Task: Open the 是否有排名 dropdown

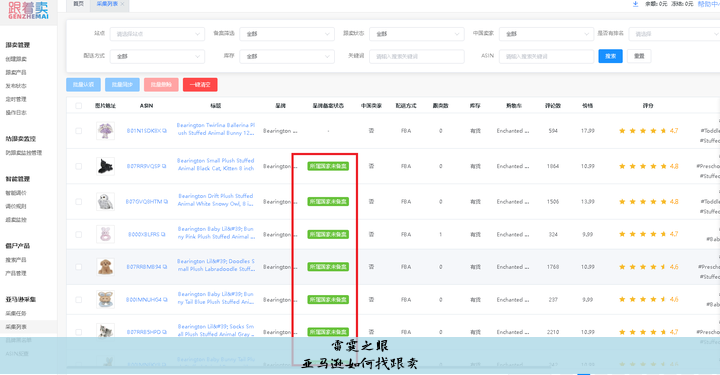Action: coord(674,34)
